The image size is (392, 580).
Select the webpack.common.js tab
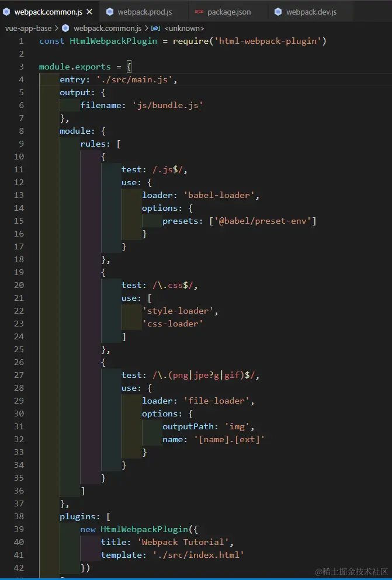(48, 12)
